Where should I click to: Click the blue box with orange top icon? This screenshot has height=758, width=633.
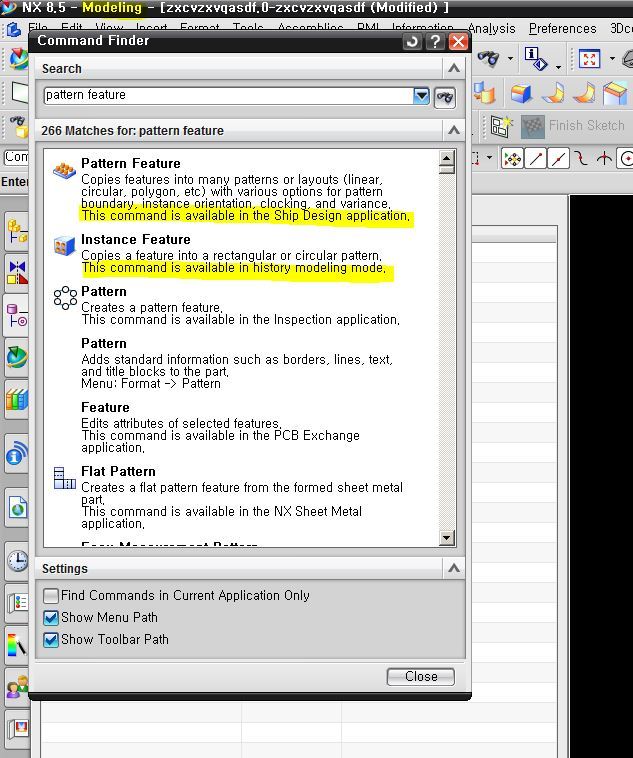pos(522,93)
